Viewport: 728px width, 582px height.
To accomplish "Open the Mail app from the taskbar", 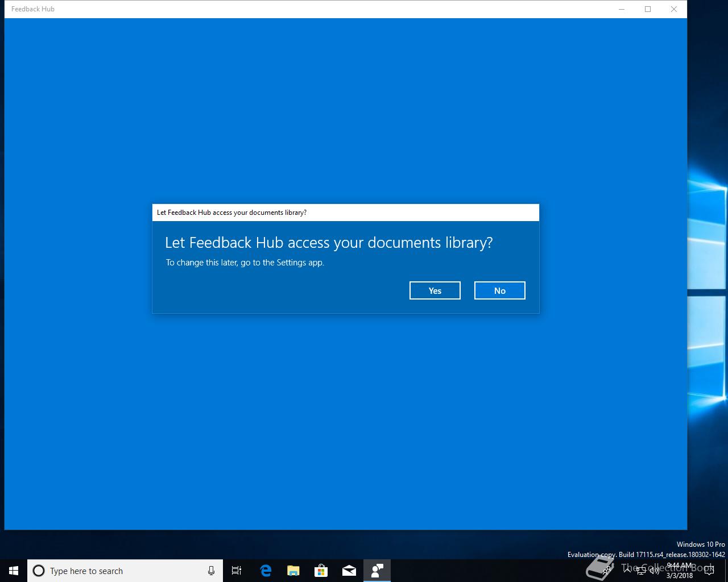I will 349,571.
